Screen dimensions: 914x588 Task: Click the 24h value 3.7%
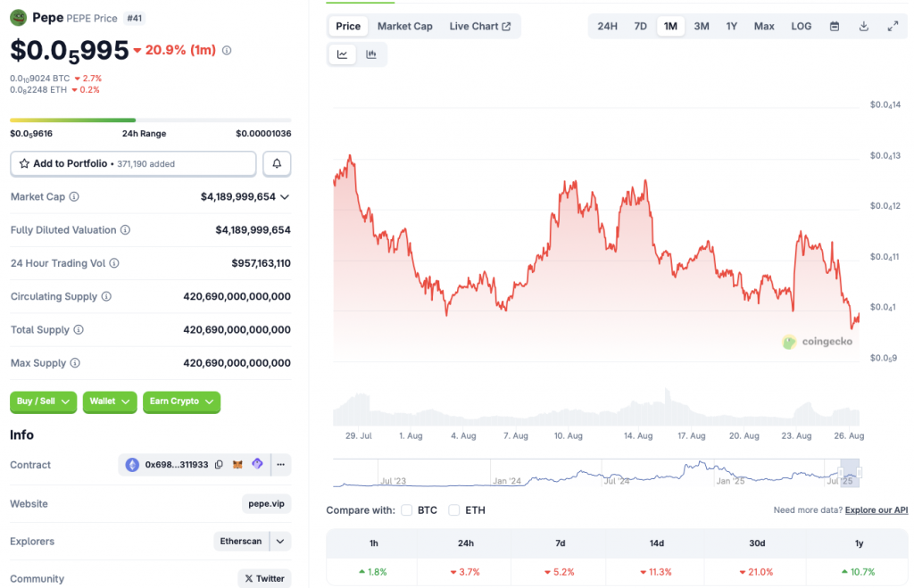(x=464, y=572)
